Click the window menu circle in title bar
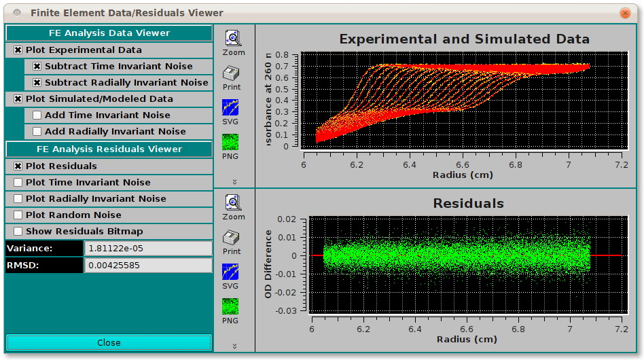644x360 pixels. [x=17, y=13]
